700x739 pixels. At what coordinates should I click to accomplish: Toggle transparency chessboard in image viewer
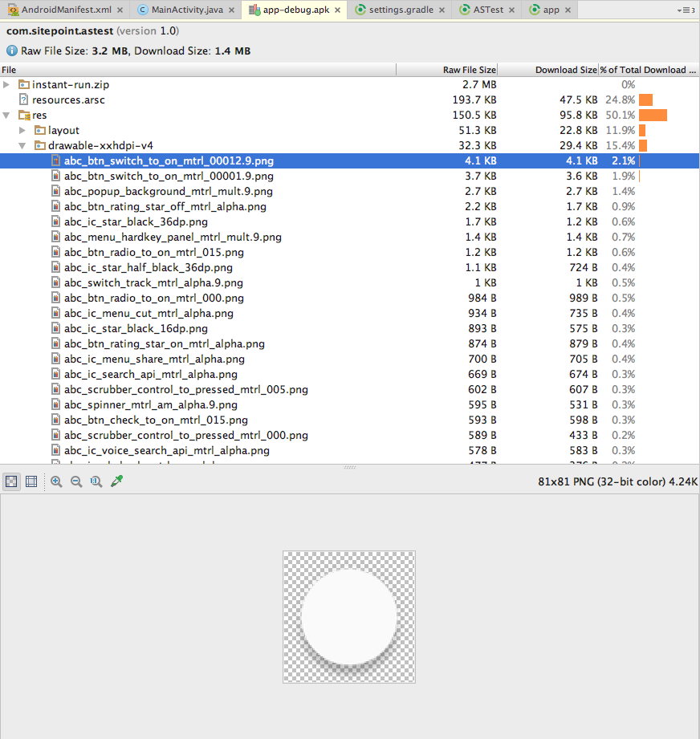coord(11,481)
